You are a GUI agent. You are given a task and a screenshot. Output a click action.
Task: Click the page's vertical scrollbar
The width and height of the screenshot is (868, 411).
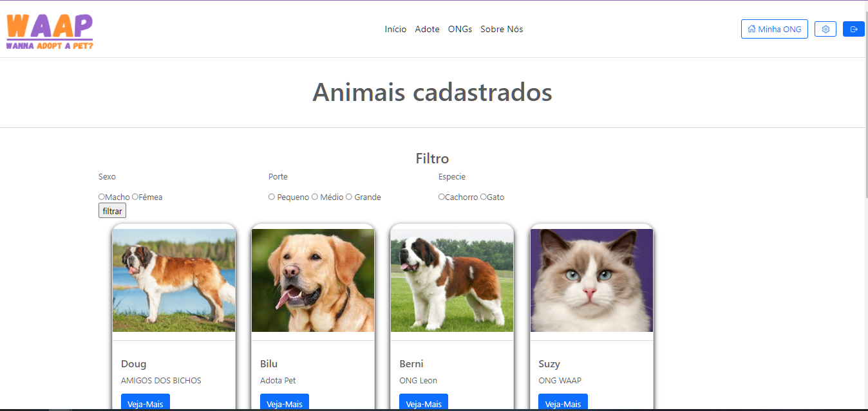[x=864, y=129]
